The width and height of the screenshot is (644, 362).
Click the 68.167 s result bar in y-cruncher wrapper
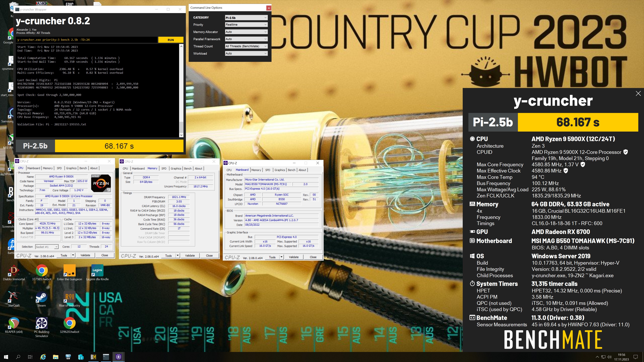pyautogui.click(x=119, y=146)
